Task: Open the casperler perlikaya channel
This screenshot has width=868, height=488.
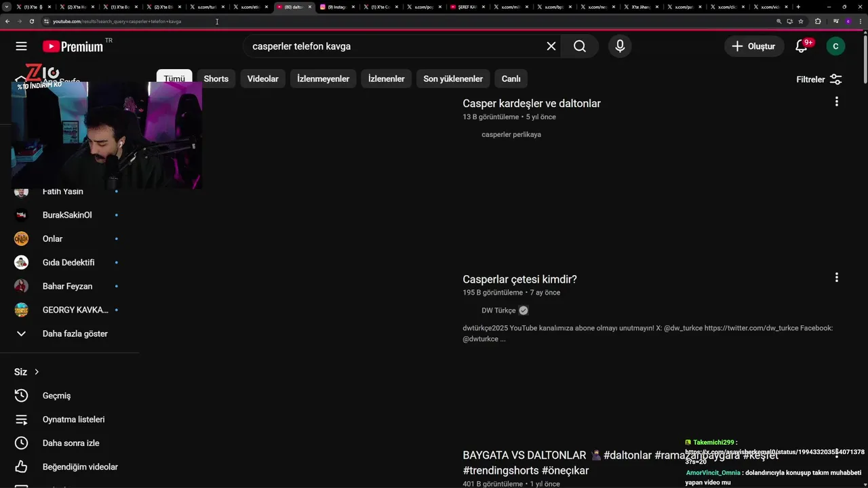Action: (x=511, y=134)
